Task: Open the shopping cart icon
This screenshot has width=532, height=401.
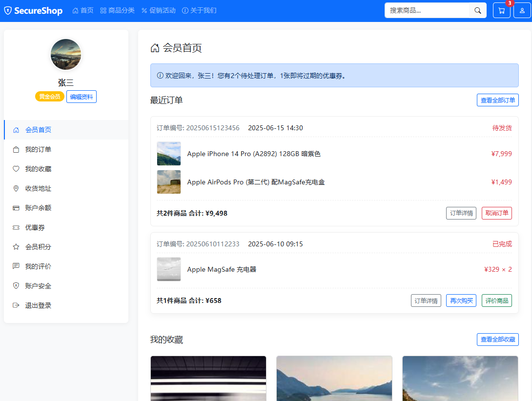Action: [x=501, y=11]
